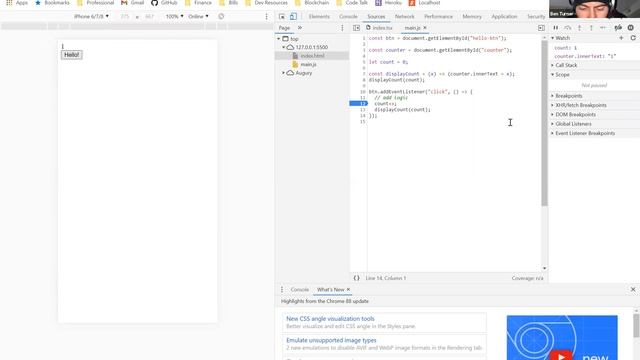Close the main.js editor tab

pyautogui.click(x=425, y=28)
